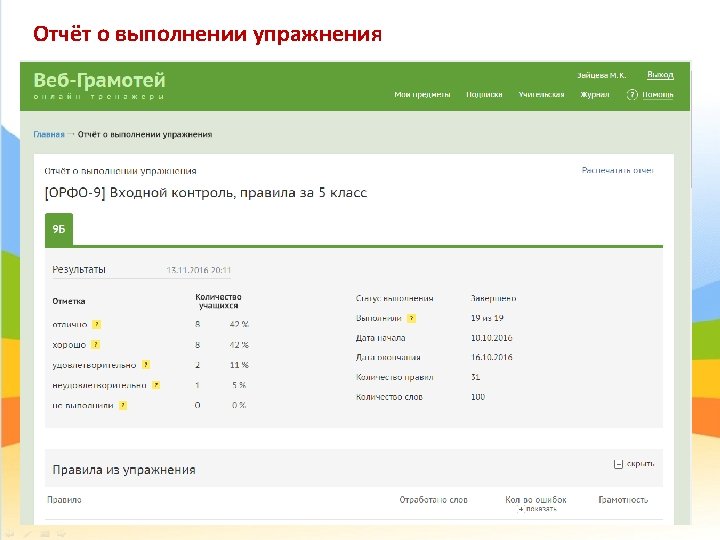
Task: Go to Учительская section
Action: point(541,95)
